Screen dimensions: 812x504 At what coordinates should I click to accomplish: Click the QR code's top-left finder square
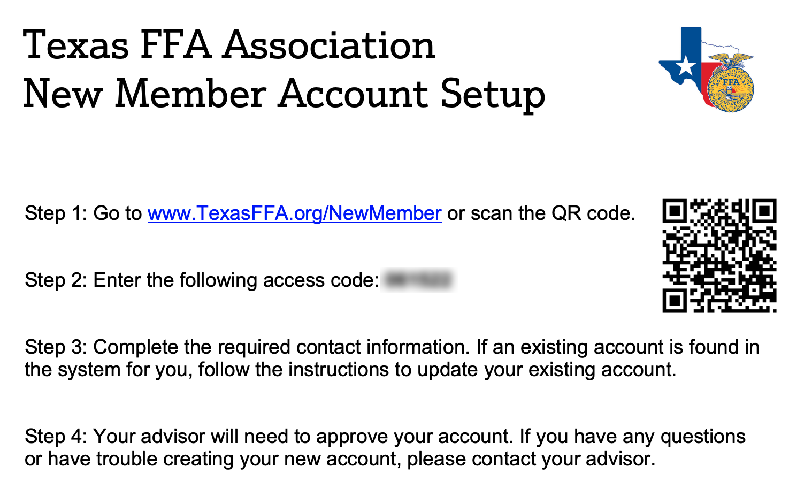(675, 211)
